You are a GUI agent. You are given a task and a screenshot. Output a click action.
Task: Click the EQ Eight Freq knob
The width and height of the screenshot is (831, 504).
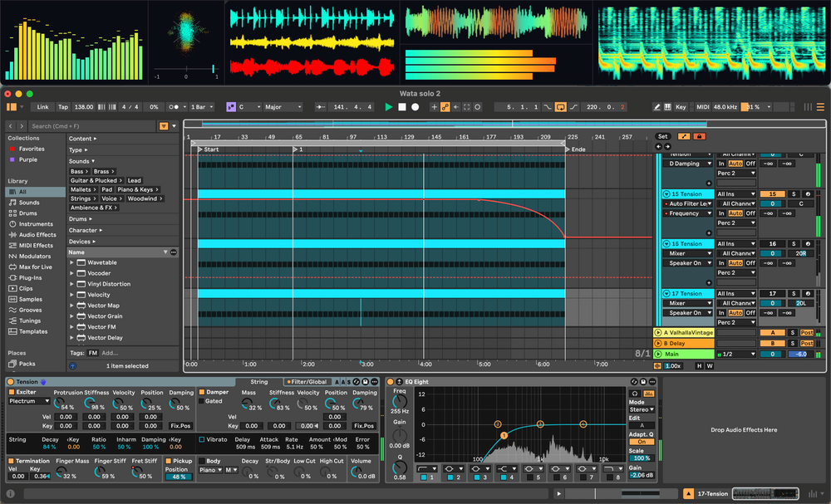coord(400,403)
